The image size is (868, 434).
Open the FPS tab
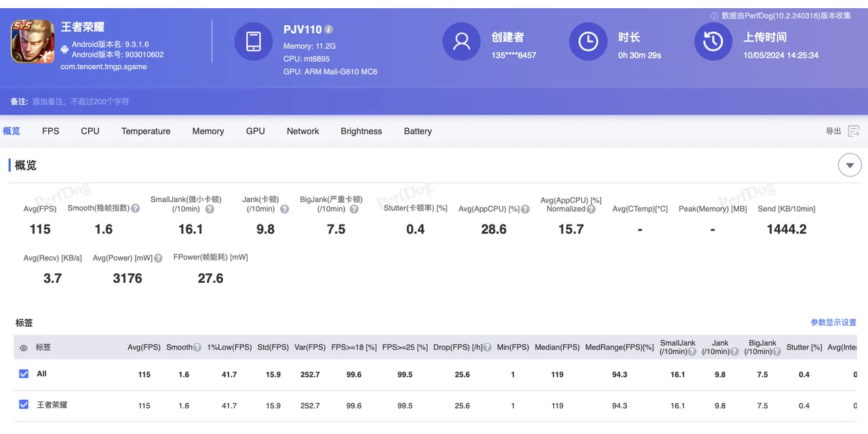pyautogui.click(x=51, y=131)
